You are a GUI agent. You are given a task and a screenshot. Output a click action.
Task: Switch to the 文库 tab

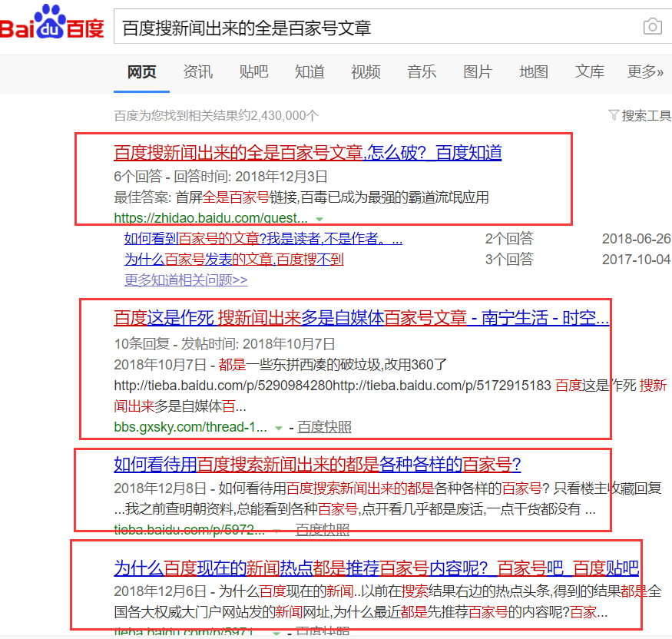pos(590,71)
